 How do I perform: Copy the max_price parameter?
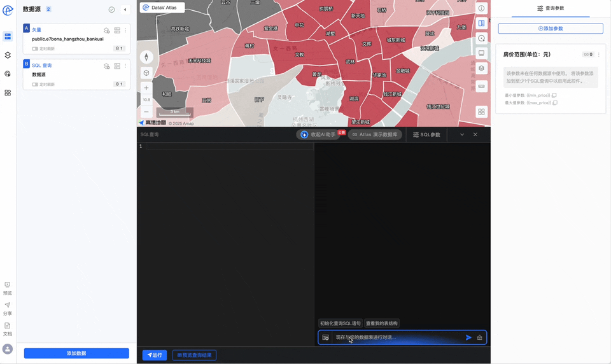[x=555, y=103]
